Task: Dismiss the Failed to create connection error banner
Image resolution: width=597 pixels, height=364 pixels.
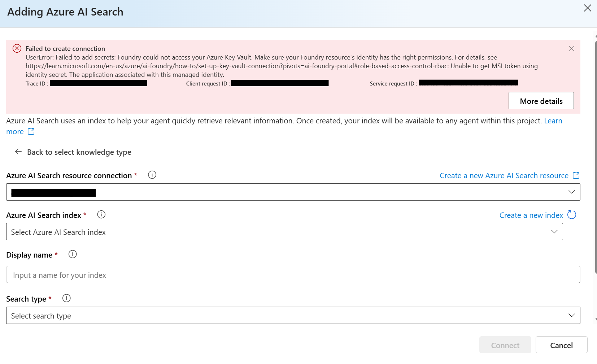Action: tap(571, 49)
